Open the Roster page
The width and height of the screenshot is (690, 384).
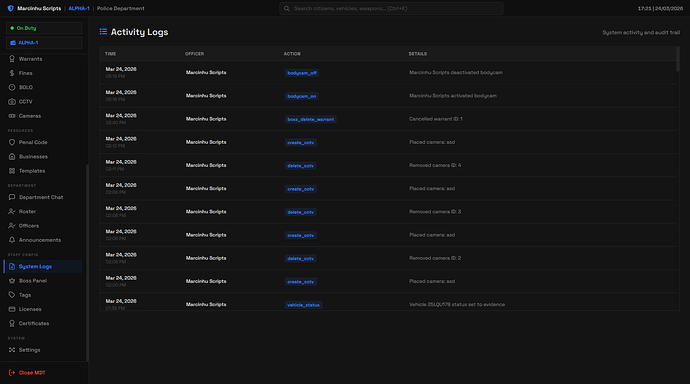(43, 212)
